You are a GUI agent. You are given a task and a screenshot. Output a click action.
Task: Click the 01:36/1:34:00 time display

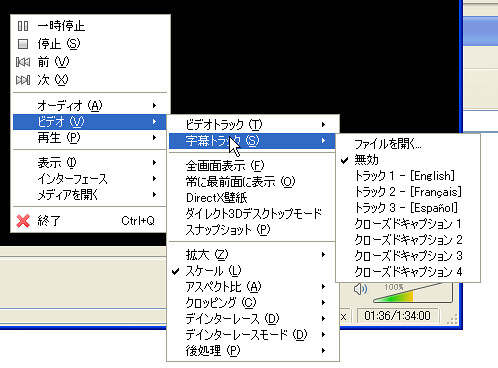[x=397, y=315]
